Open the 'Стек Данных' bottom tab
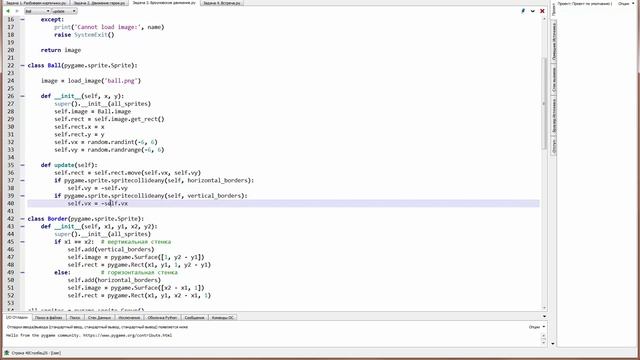The height and width of the screenshot is (360, 640). 100,317
